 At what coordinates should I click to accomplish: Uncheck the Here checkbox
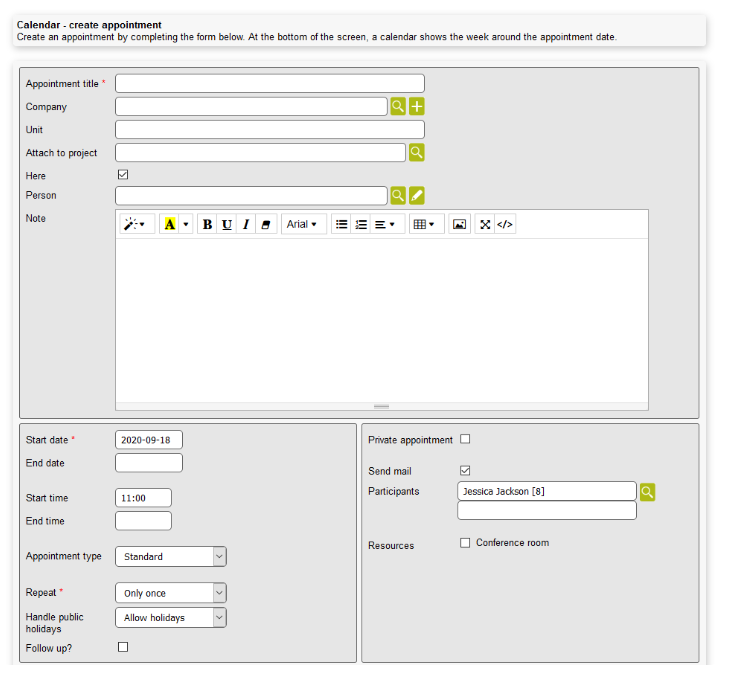[x=123, y=174]
